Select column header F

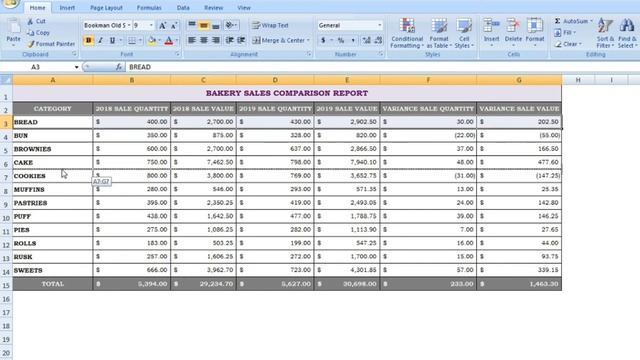pyautogui.click(x=428, y=80)
